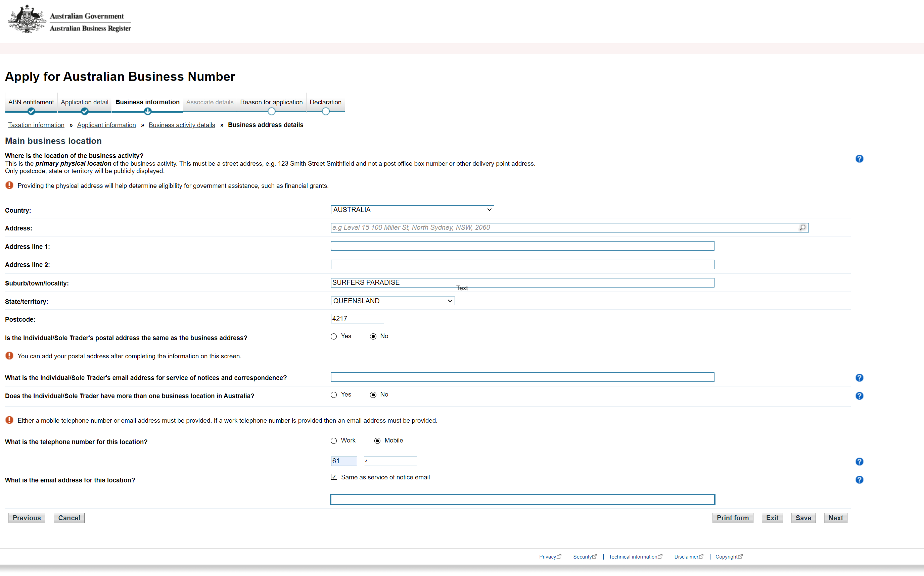
Task: Click the Australian Government crest logo
Action: [27, 20]
